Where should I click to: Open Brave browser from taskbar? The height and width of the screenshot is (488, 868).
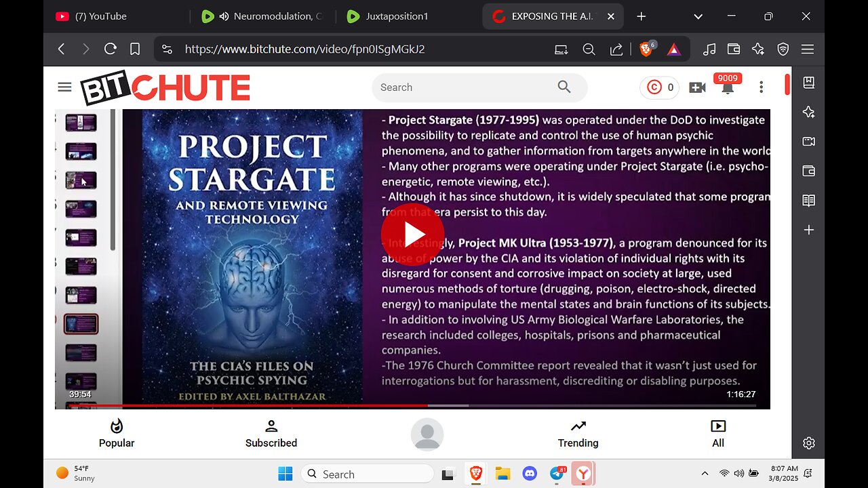[476, 474]
